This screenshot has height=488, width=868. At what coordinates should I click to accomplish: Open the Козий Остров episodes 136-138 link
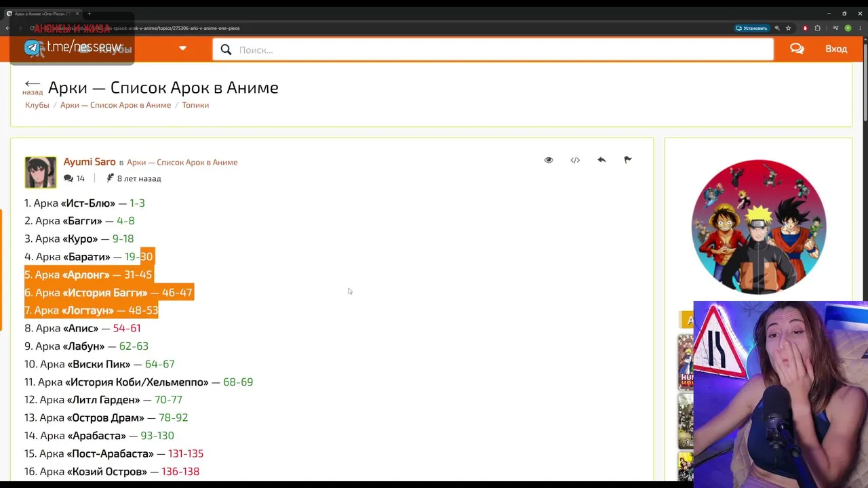[x=180, y=472]
